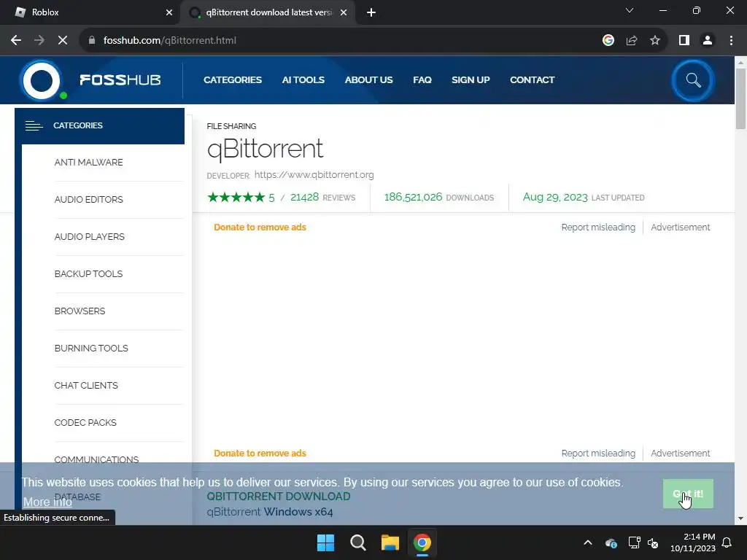747x560 pixels.
Task: Select Codec Packs category
Action: pos(85,422)
